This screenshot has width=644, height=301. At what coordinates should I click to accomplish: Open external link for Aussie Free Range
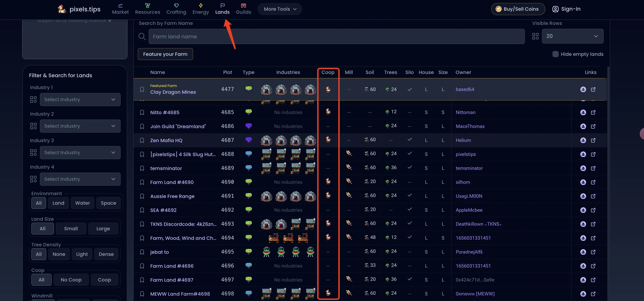[593, 196]
